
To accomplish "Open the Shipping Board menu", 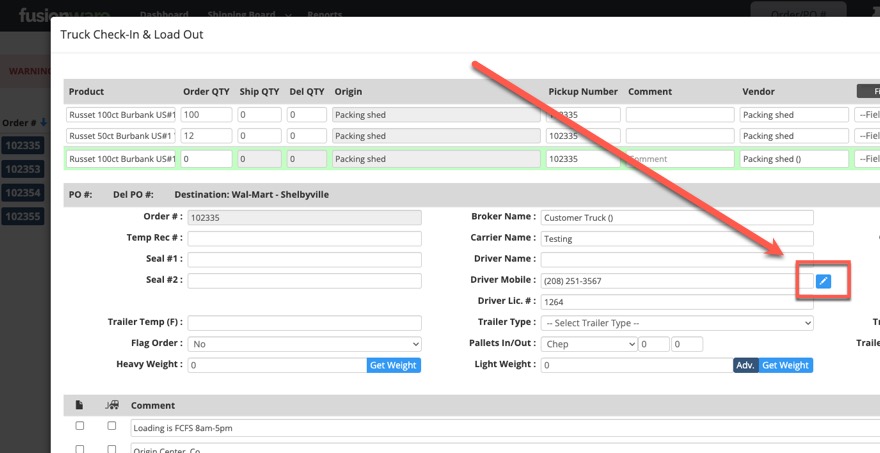I will coord(249,15).
